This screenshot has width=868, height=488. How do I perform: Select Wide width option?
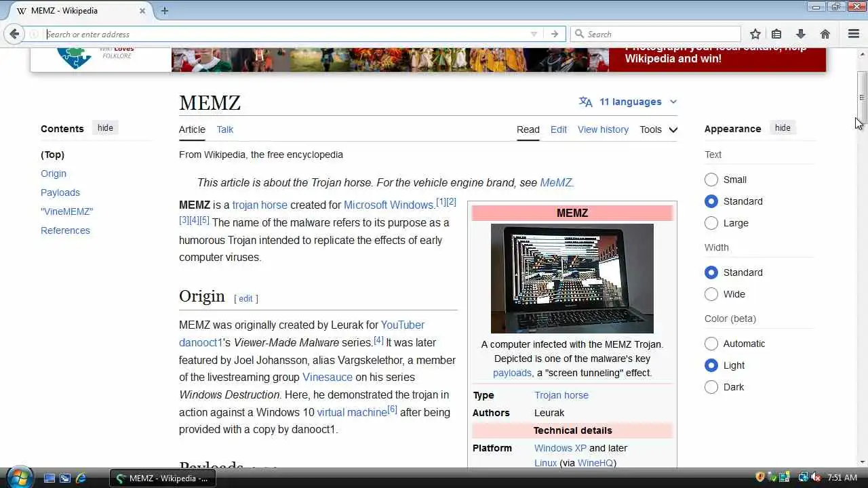tap(711, 294)
